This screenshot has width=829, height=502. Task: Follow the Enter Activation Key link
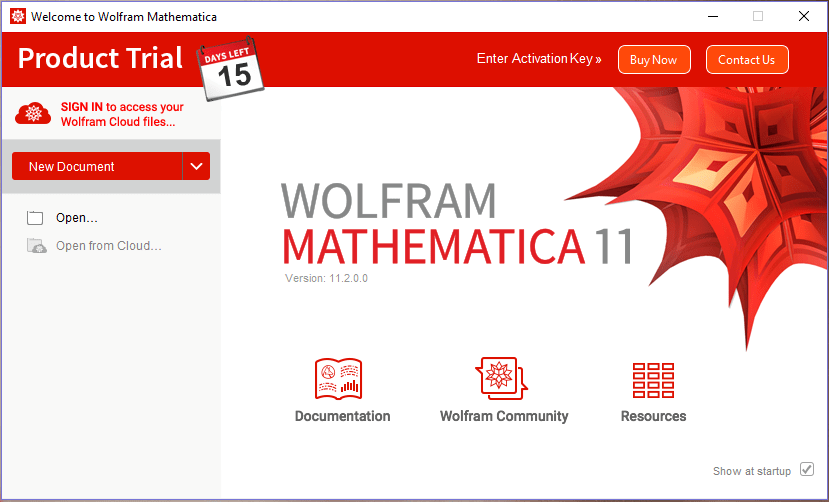coord(539,59)
